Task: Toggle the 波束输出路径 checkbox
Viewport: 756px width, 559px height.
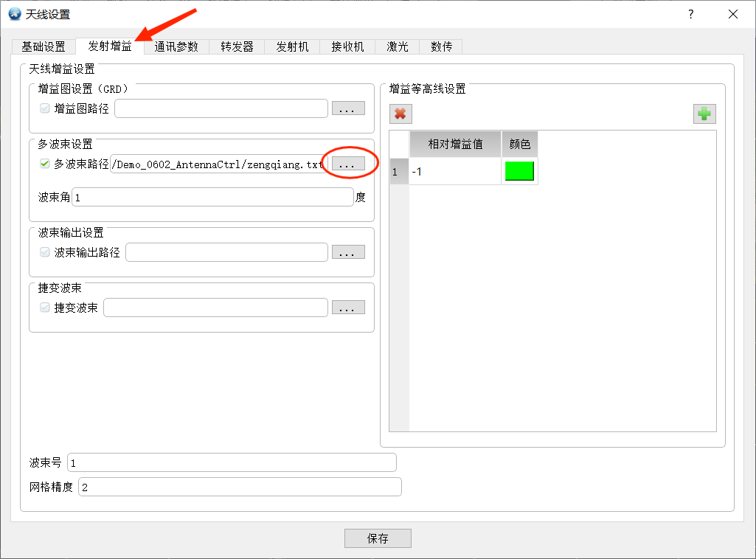Action: point(45,252)
